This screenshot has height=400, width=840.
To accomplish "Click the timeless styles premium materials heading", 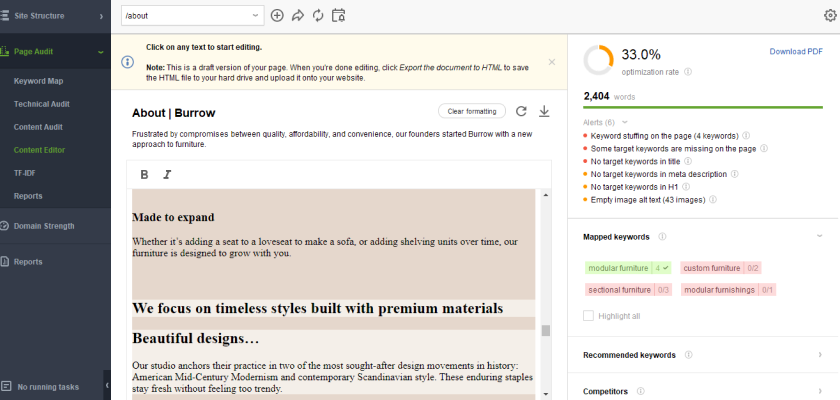I will click(x=317, y=308).
